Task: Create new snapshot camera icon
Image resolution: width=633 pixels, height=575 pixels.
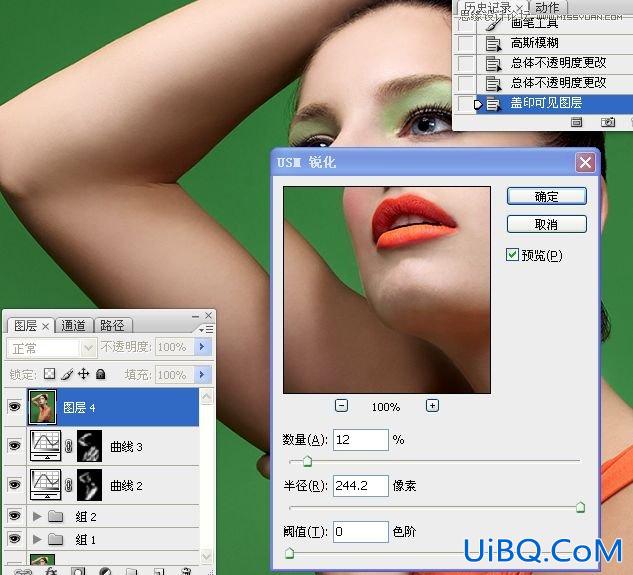Action: click(x=608, y=122)
